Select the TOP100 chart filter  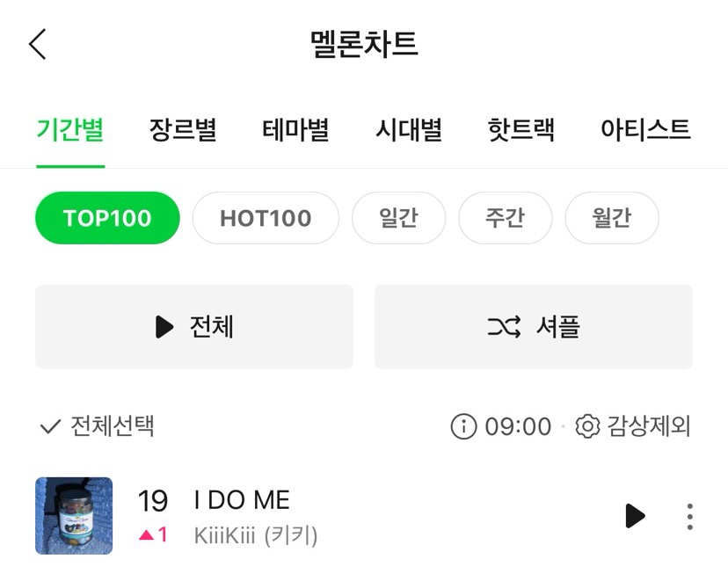(x=107, y=218)
